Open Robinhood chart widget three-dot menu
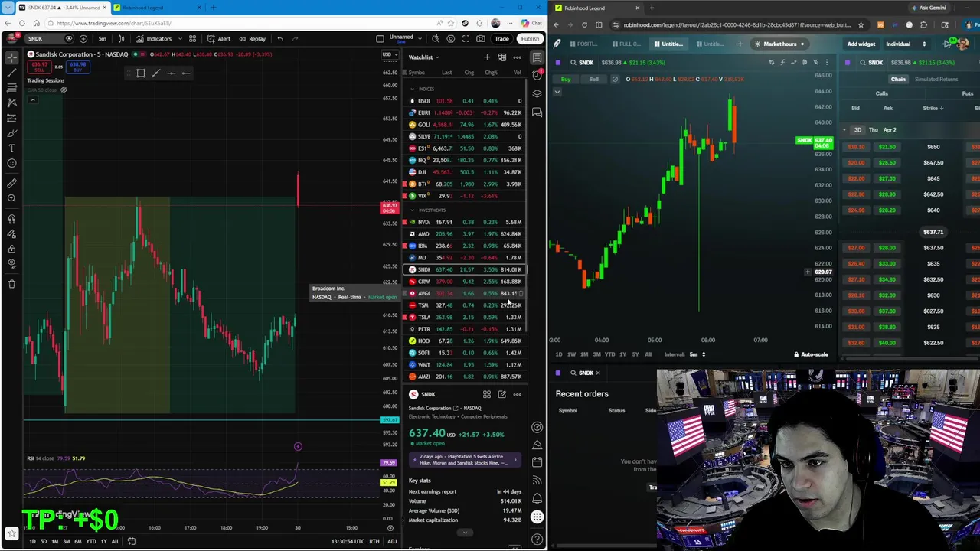 click(826, 62)
